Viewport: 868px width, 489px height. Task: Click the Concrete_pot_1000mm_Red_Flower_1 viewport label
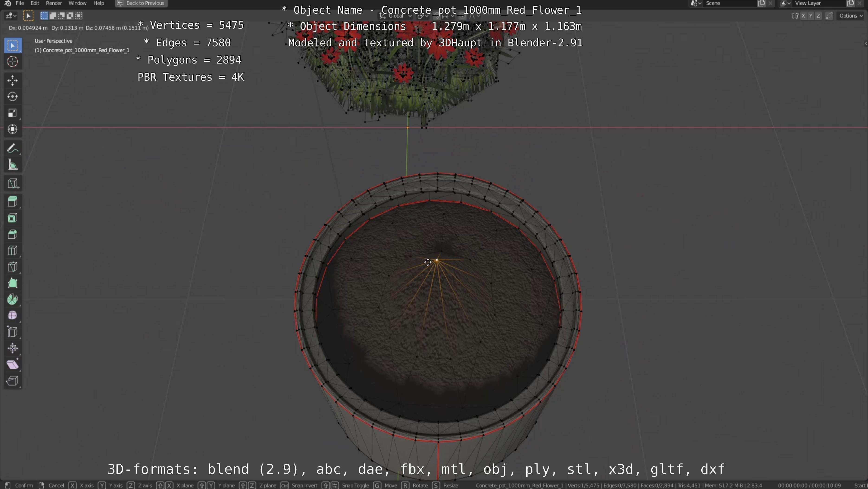pos(82,50)
